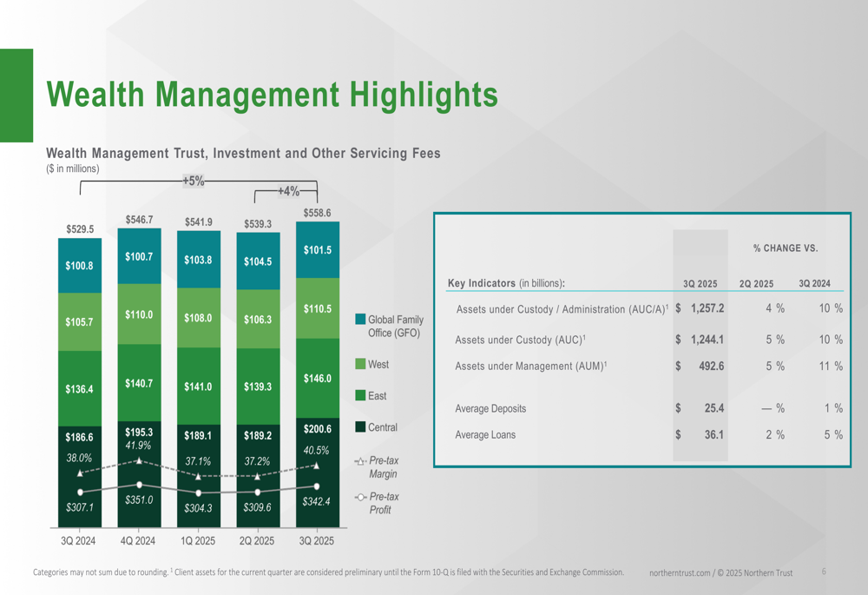Click the Global Family Office legend swatch
The image size is (868, 595).
coord(361,320)
